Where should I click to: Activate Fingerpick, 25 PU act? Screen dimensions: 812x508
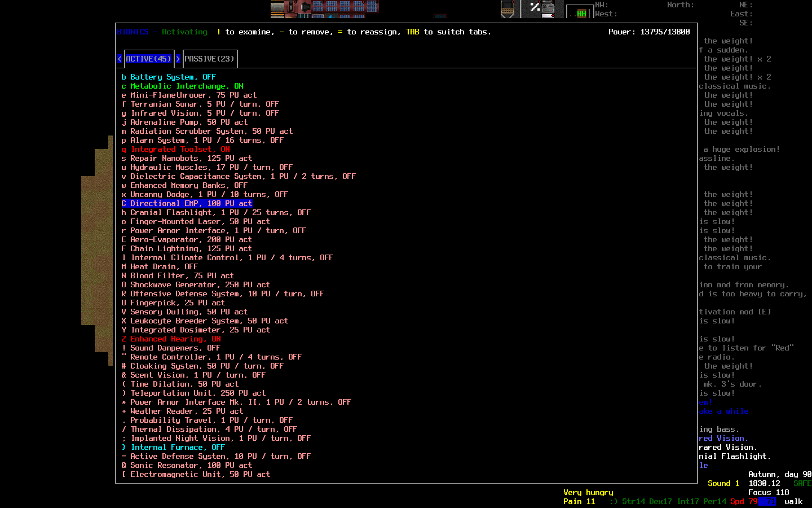coord(173,303)
